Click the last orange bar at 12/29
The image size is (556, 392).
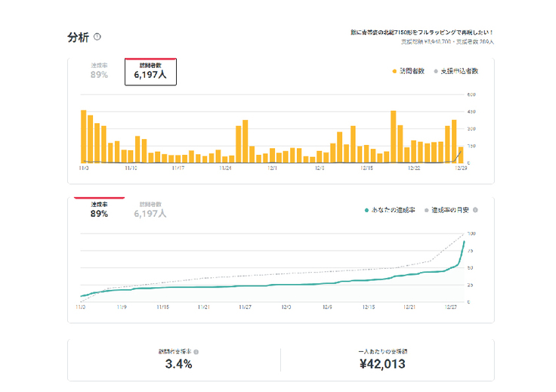pos(461,155)
